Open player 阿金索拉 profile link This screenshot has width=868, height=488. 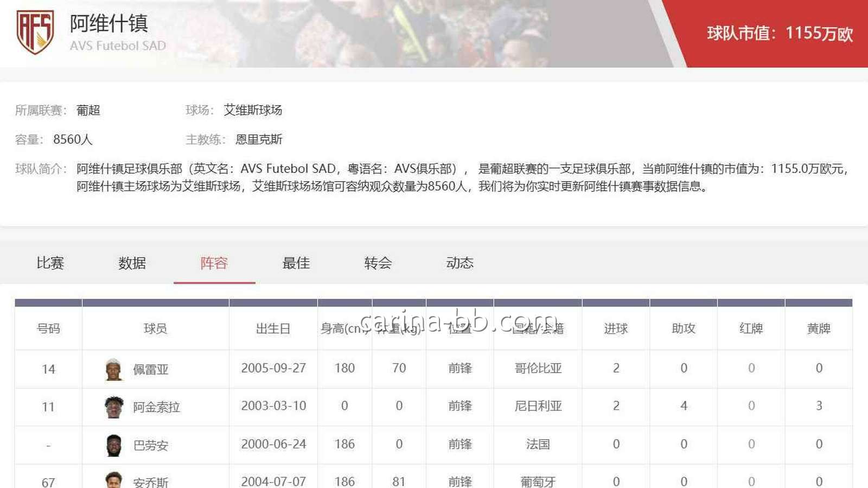157,407
